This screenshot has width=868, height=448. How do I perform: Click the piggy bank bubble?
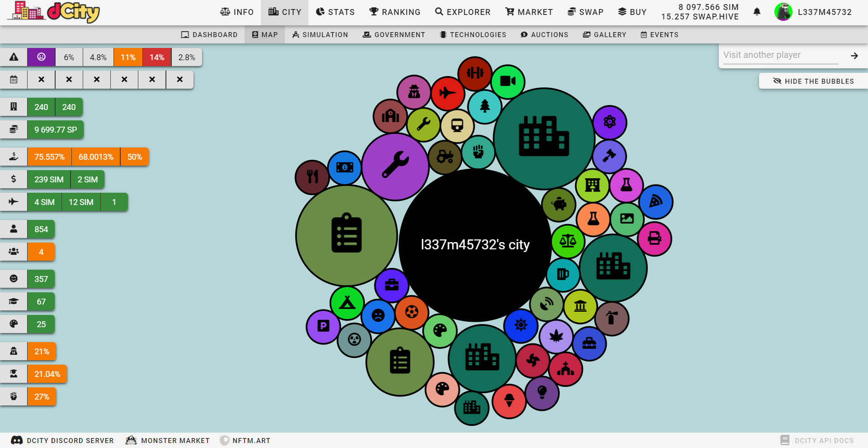pos(559,205)
